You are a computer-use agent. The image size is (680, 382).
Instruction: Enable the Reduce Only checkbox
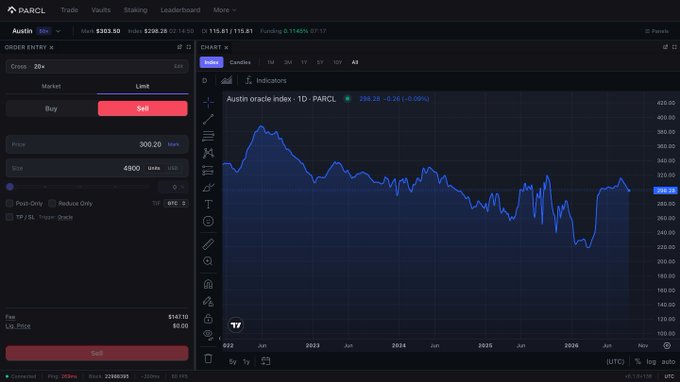(52, 203)
